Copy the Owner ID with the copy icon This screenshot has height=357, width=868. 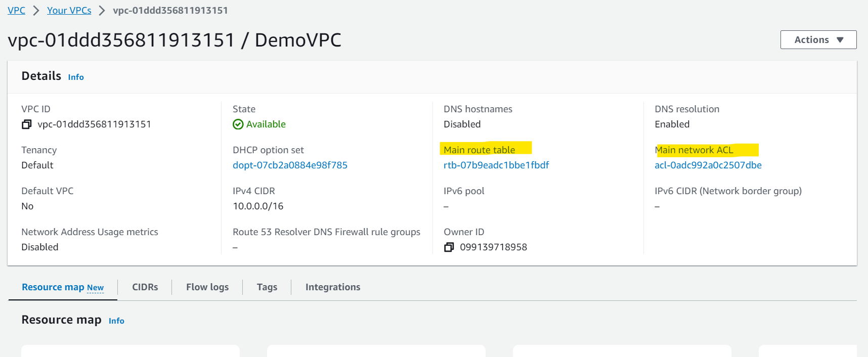pos(449,247)
